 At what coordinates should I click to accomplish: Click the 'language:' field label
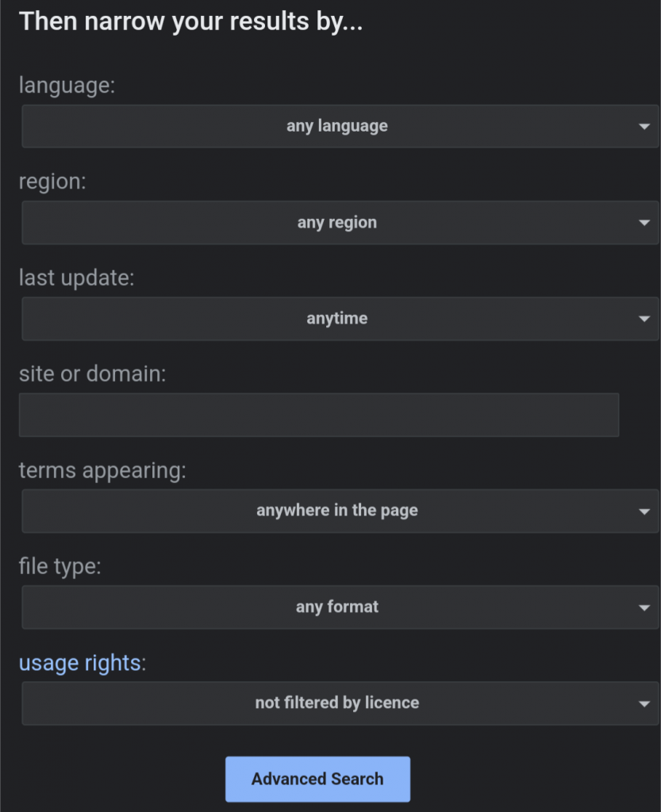click(67, 86)
